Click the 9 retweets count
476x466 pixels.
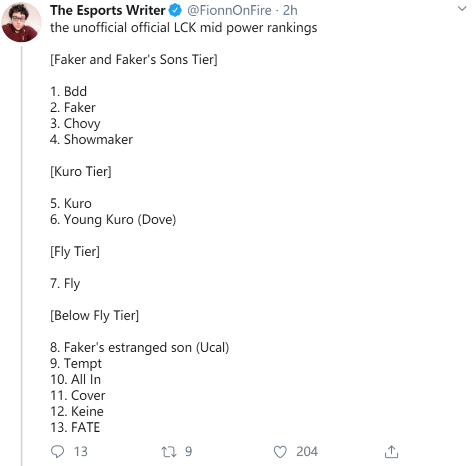[x=188, y=451]
